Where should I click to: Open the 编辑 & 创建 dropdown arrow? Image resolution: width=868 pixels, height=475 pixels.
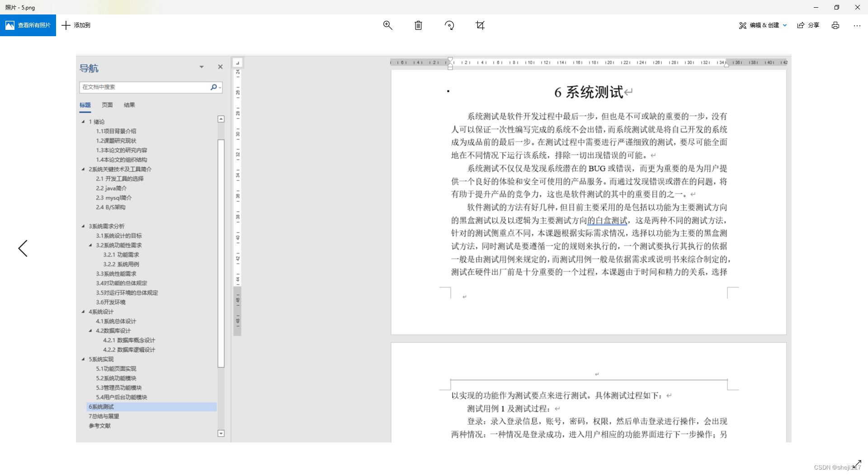pos(785,25)
